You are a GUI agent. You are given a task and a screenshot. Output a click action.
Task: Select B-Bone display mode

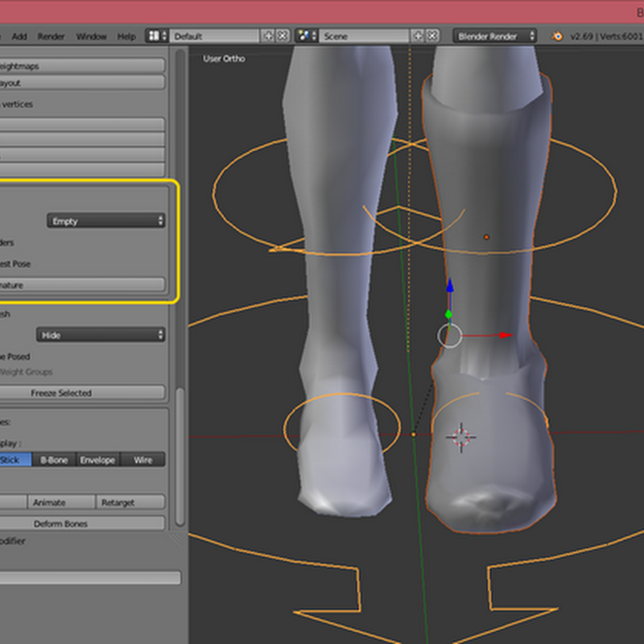pyautogui.click(x=54, y=460)
